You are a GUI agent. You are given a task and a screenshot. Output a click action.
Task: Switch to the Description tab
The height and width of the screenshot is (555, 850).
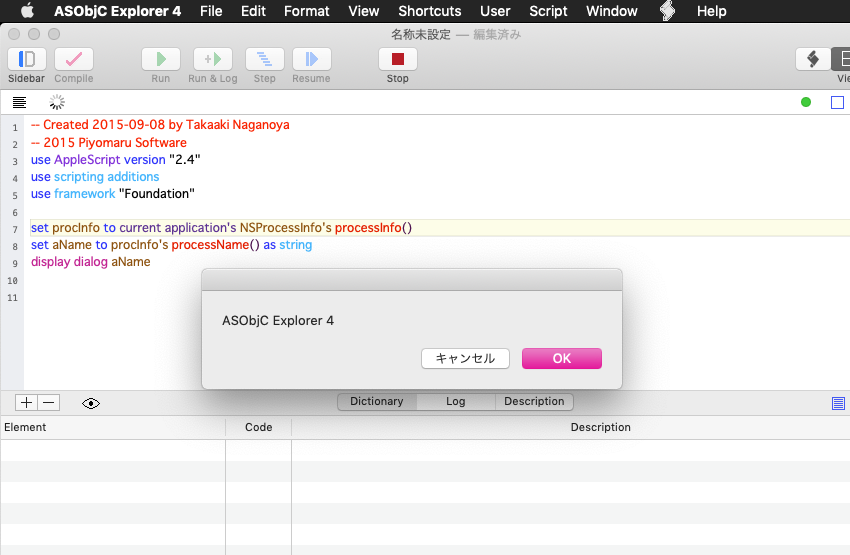[534, 402]
